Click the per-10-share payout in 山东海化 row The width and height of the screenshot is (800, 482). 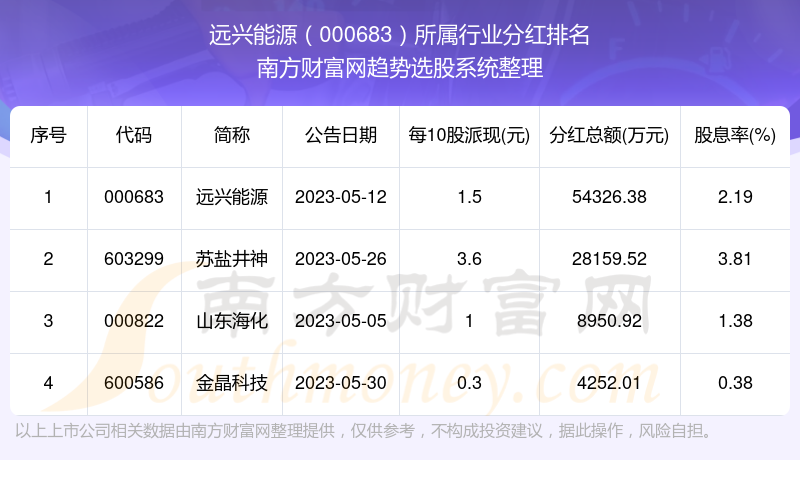tap(469, 321)
